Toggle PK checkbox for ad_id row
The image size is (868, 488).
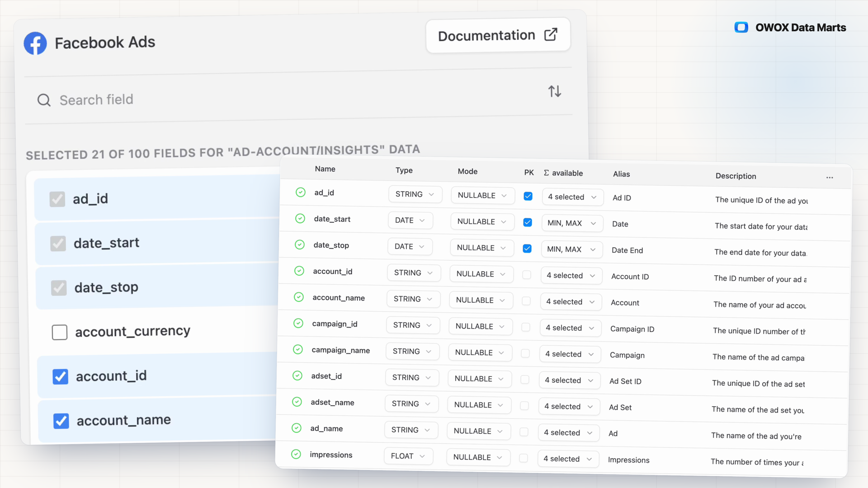click(x=528, y=196)
